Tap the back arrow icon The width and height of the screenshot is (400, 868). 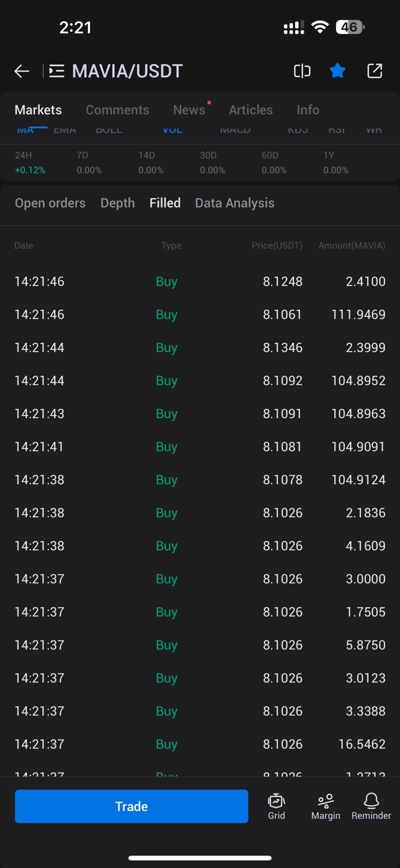tap(22, 71)
